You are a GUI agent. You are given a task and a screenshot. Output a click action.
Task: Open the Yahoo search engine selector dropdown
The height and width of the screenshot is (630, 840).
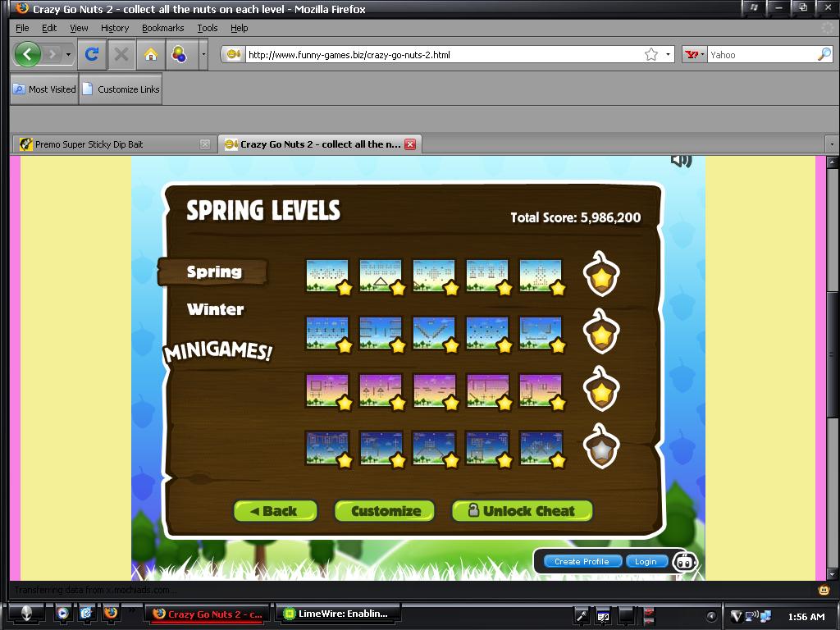pyautogui.click(x=695, y=54)
